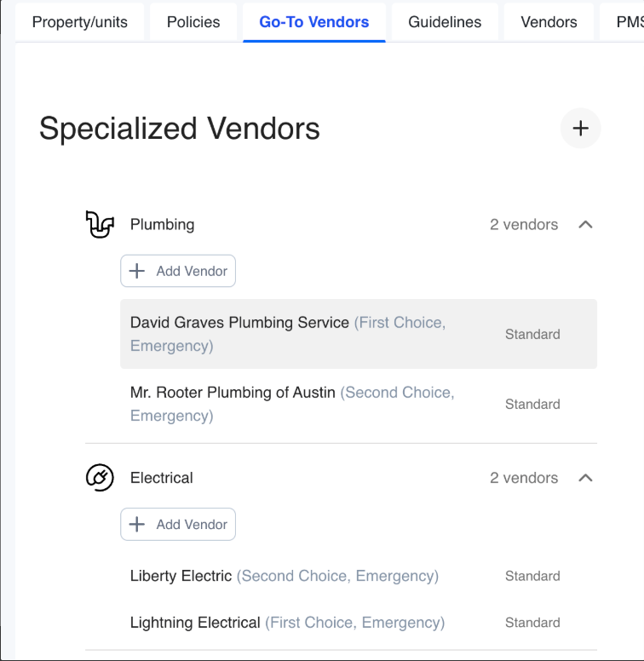Image resolution: width=644 pixels, height=661 pixels.
Task: Select David Graves Plumbing Service row
Action: point(359,334)
